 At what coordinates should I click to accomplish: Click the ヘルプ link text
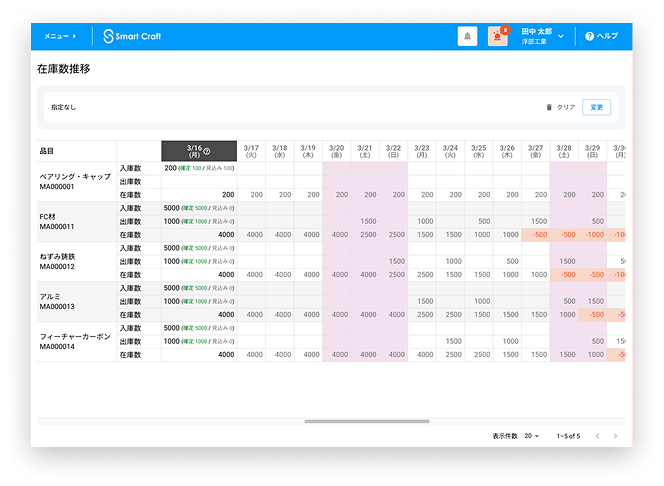coord(607,36)
